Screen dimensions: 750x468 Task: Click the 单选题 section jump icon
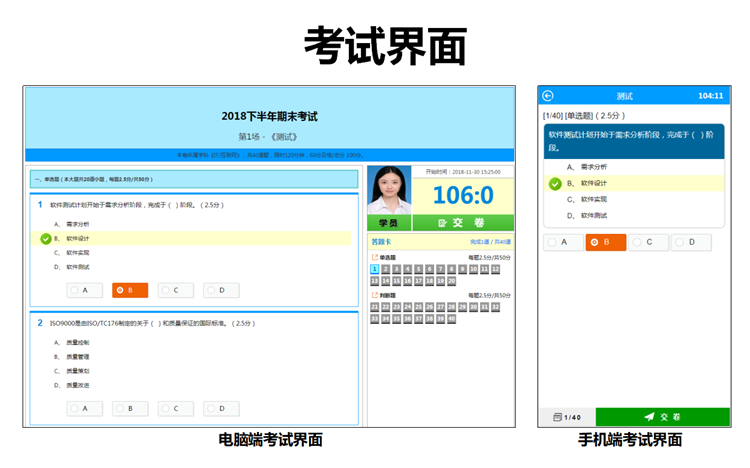point(375,257)
